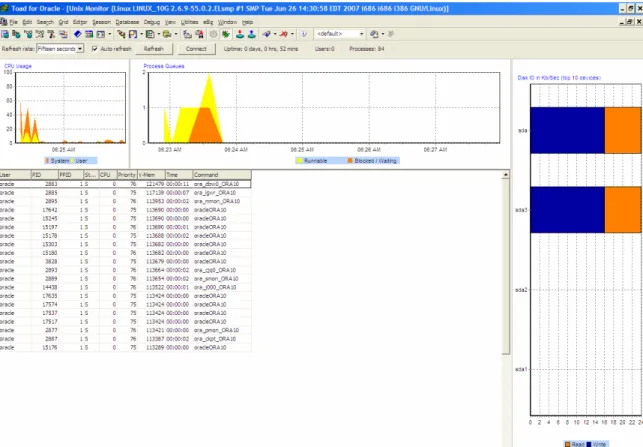The image size is (643, 447).
Task: Sort by the V-Mem column header
Action: point(151,175)
